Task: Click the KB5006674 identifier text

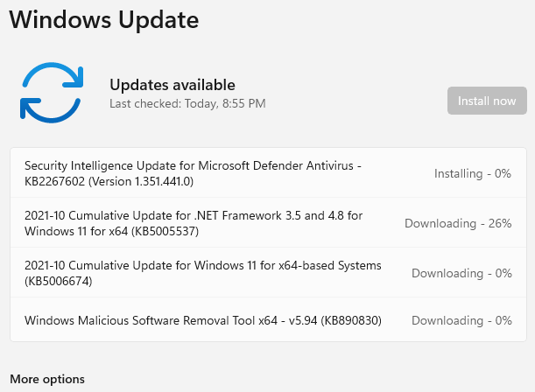Action: click(58, 282)
